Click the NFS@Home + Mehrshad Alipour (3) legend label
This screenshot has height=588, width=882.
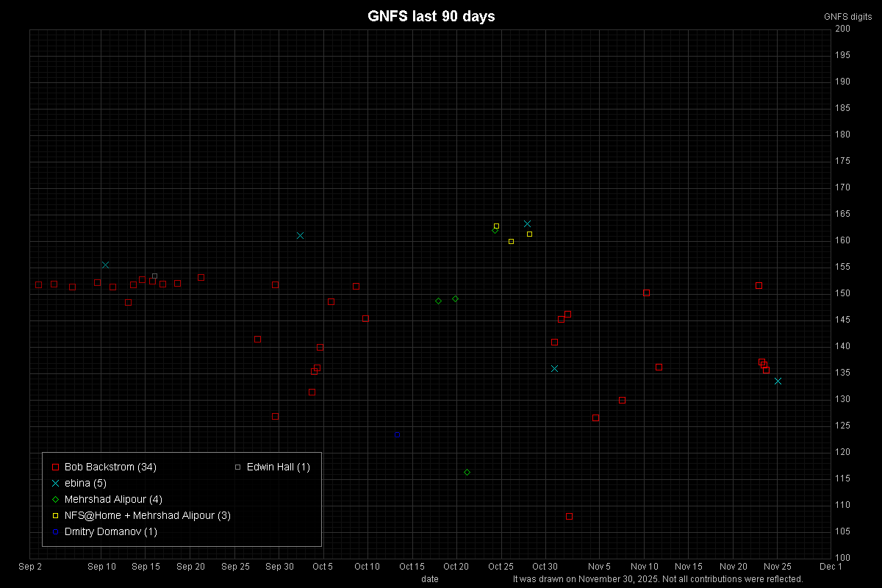point(147,515)
